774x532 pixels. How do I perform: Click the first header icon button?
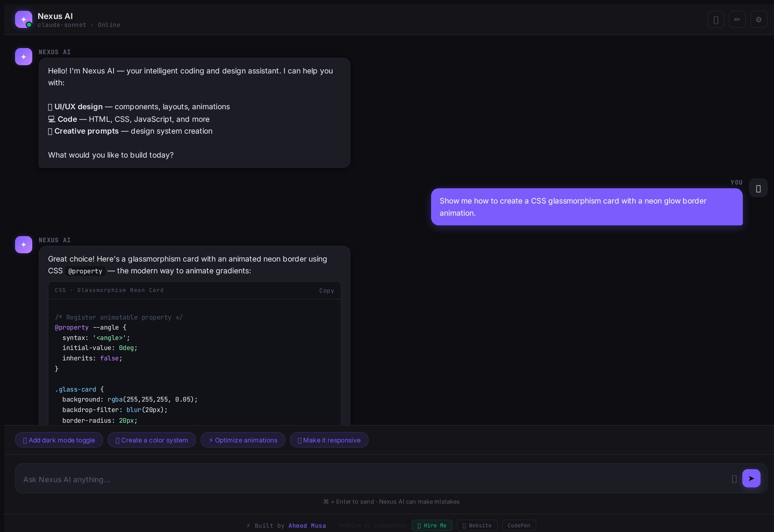click(x=716, y=19)
